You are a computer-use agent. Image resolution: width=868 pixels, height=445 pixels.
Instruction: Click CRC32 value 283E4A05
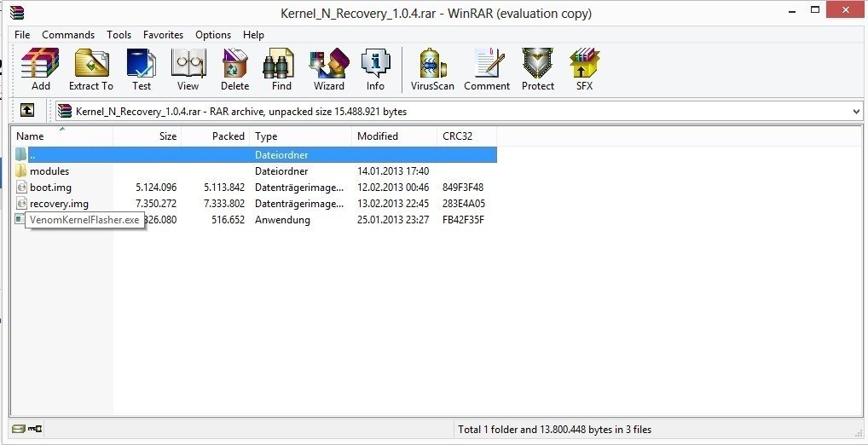pos(463,203)
